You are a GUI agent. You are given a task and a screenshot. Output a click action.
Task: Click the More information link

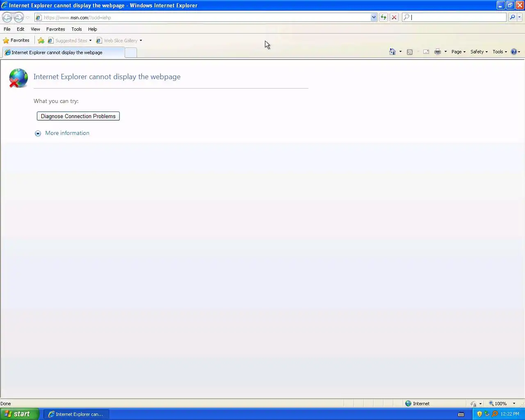[x=67, y=133]
